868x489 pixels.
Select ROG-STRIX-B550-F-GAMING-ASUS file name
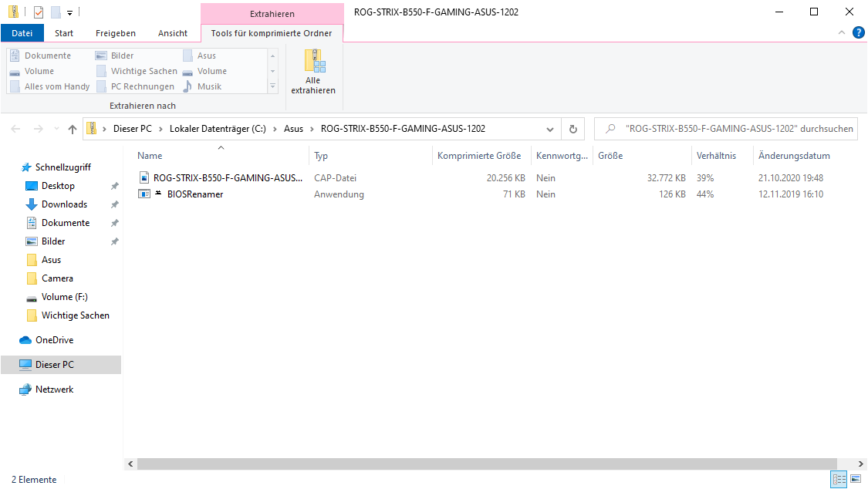(x=228, y=178)
